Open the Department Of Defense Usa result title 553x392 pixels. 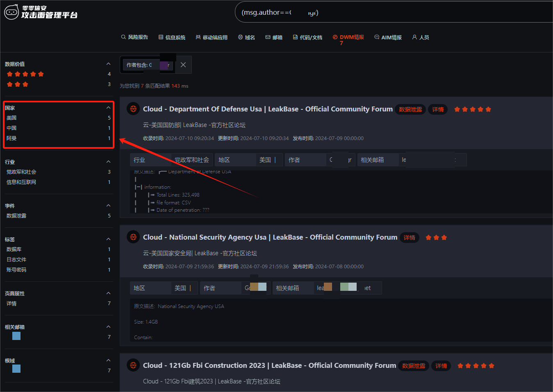click(x=268, y=109)
